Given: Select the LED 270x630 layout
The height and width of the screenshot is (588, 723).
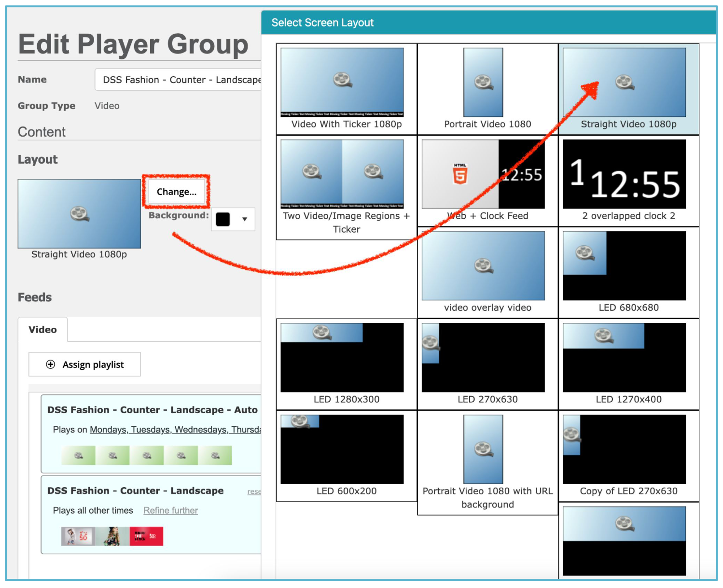Looking at the screenshot, I should [487, 364].
